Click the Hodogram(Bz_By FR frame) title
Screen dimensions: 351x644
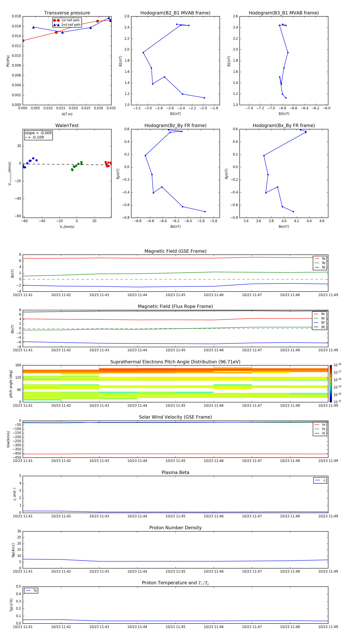(x=175, y=125)
